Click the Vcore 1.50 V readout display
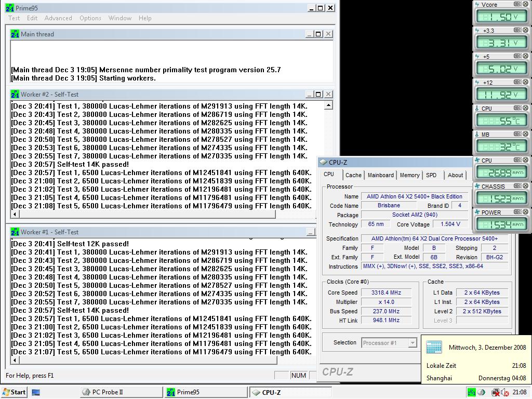The image size is (532, 399). [x=501, y=17]
